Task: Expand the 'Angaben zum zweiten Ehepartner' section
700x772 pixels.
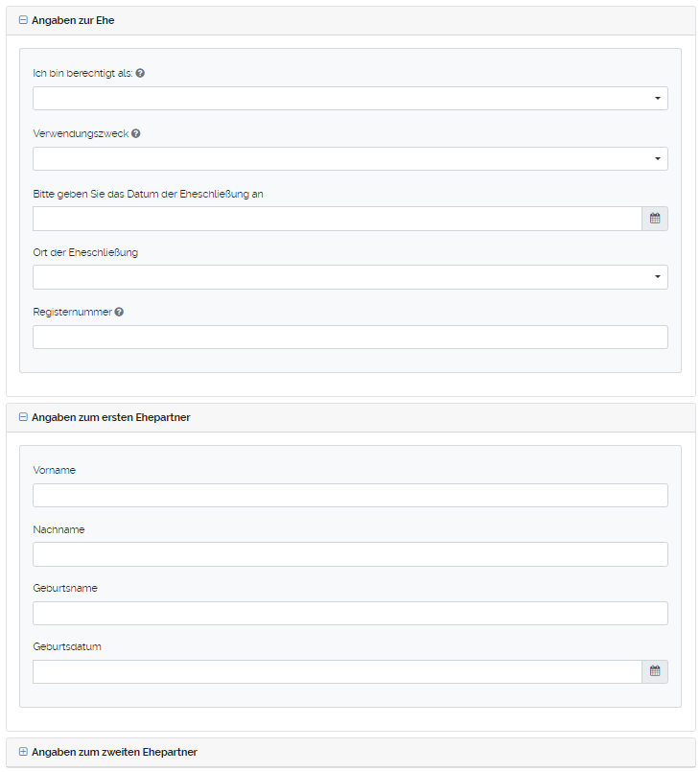Action: [x=23, y=752]
